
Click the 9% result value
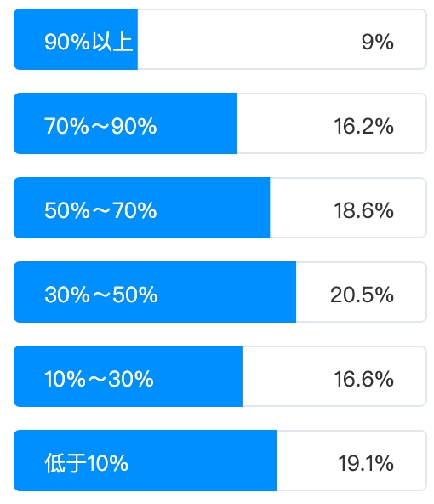click(x=378, y=42)
